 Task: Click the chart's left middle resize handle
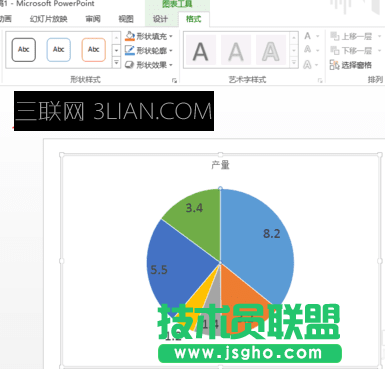click(x=62, y=261)
